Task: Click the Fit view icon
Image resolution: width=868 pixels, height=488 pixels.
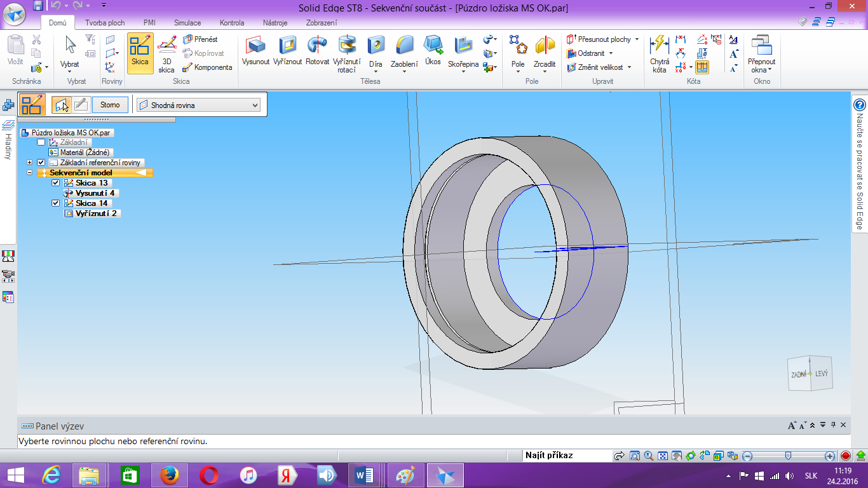Action: (x=663, y=456)
